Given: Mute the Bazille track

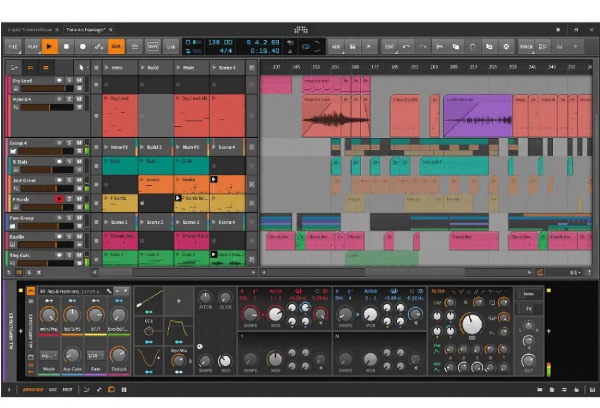Looking at the screenshot, I should pos(79,237).
